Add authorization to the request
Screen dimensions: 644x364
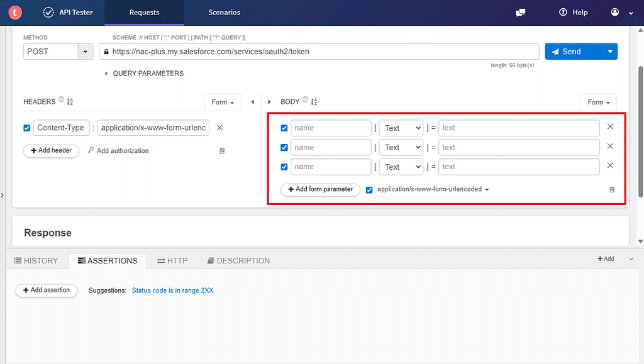(118, 151)
